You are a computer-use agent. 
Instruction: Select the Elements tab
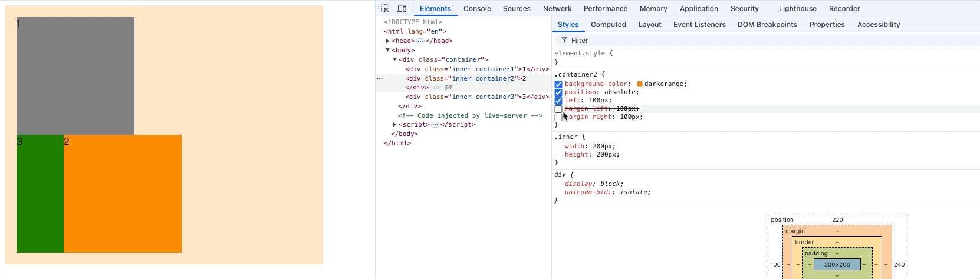(x=435, y=9)
